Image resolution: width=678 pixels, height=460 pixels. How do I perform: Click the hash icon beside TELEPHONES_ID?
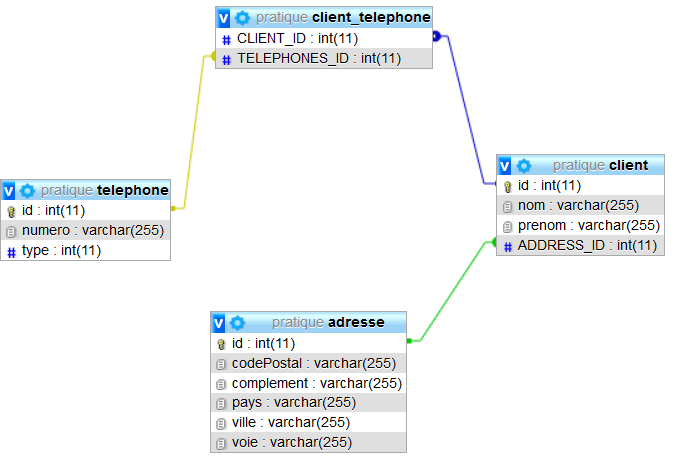point(226,59)
